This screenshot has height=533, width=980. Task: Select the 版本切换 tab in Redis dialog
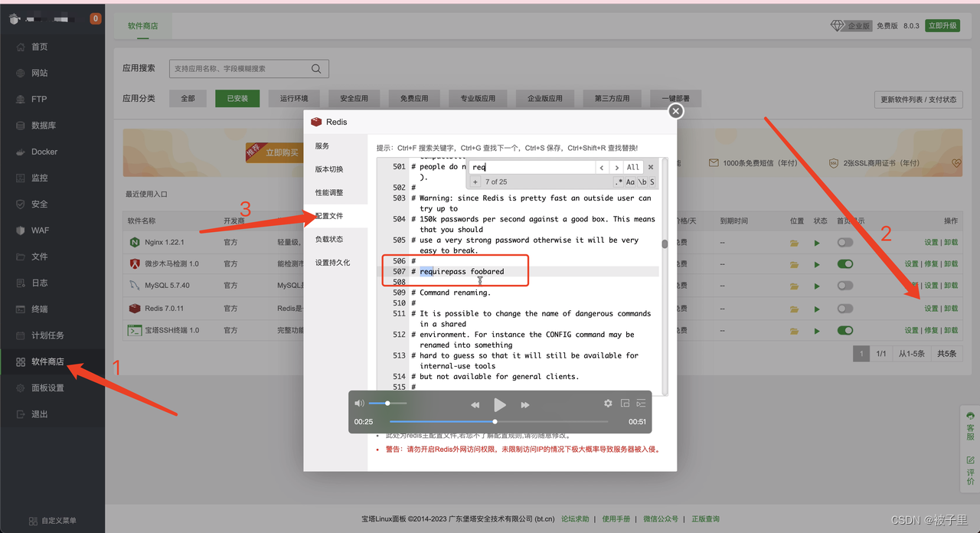pyautogui.click(x=335, y=169)
